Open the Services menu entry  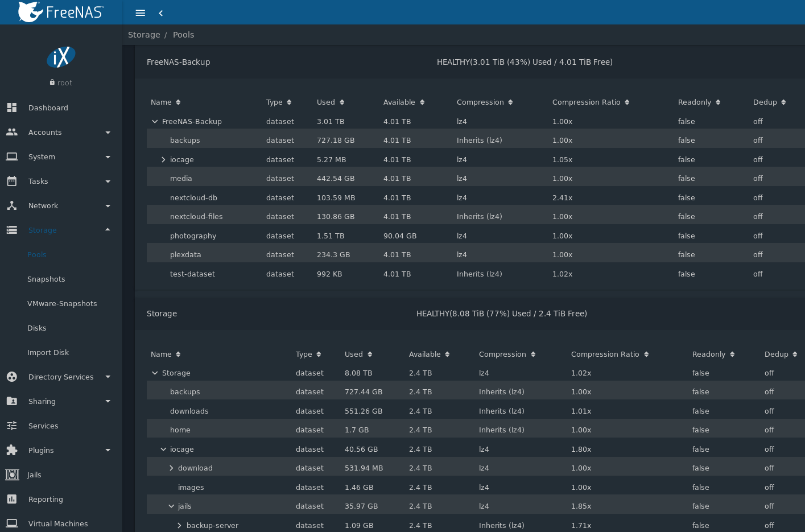click(43, 426)
